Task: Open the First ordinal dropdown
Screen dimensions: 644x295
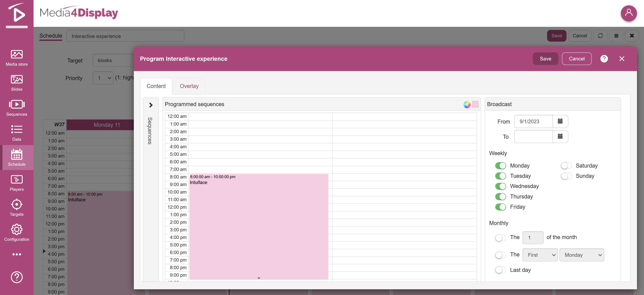Action: [540, 255]
